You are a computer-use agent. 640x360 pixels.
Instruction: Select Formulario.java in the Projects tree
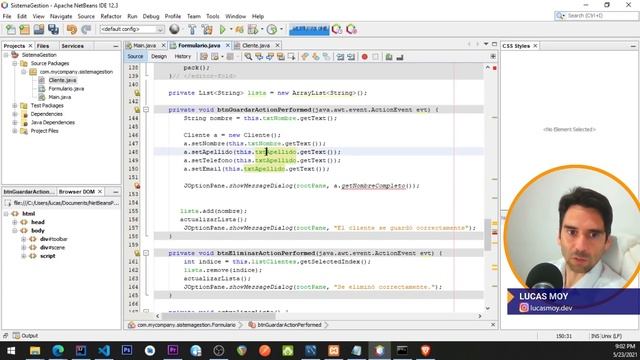tap(66, 89)
